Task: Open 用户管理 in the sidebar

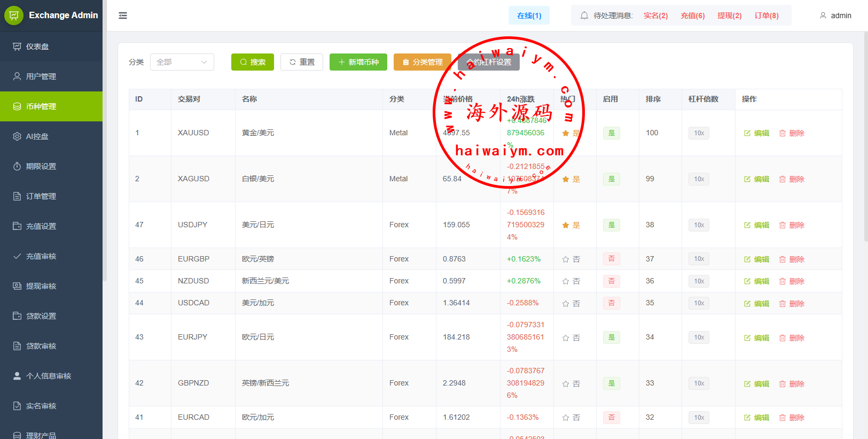Action: tap(51, 76)
